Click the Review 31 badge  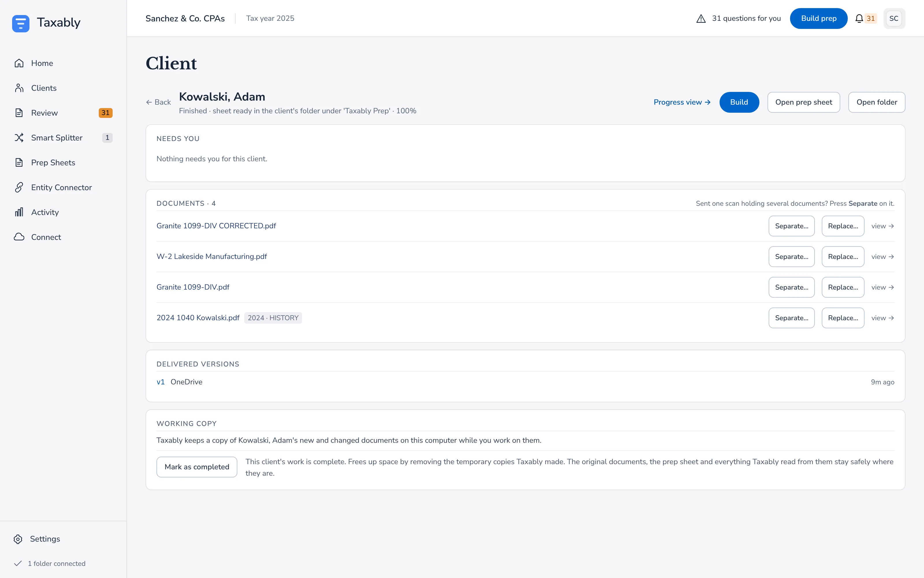(x=105, y=113)
